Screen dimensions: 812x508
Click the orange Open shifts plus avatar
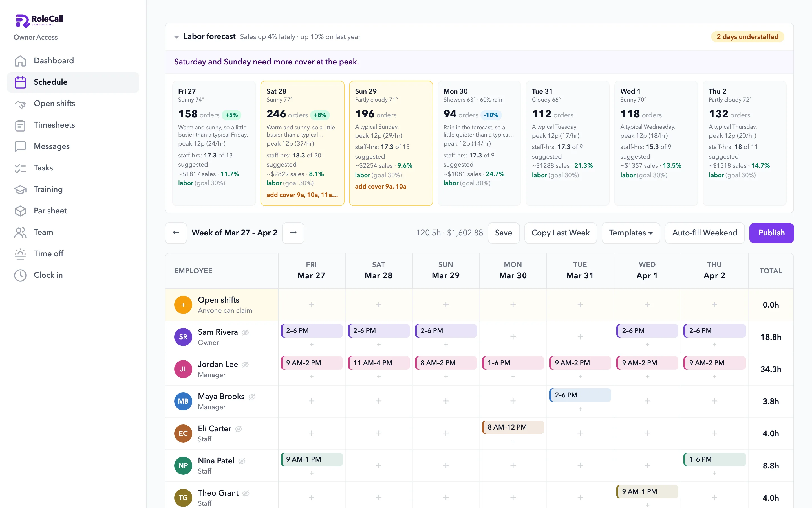(x=183, y=305)
